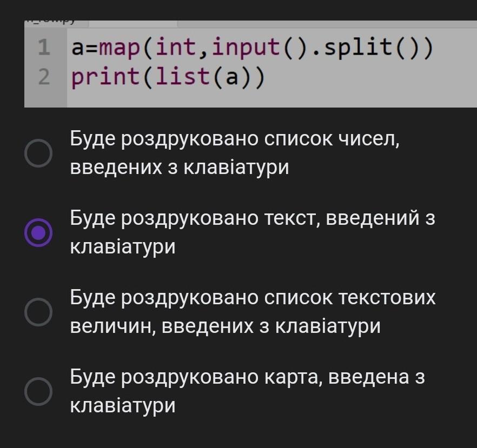Pick the radio button for "карта, введена з клавіатури"
The image size is (477, 448).
click(x=38, y=391)
